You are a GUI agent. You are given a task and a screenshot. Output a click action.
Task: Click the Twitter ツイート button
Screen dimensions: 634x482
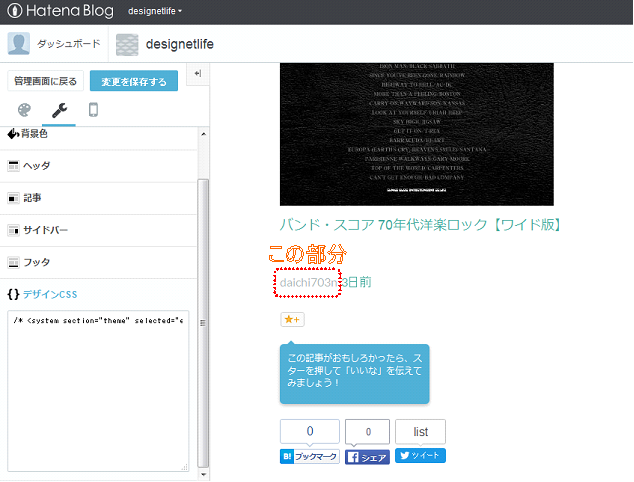tap(421, 455)
